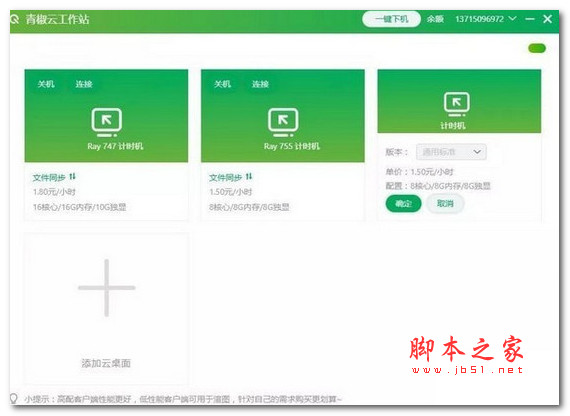This screenshot has height=416, width=570.
Task: Click the 确定 button
Action: coord(404,204)
